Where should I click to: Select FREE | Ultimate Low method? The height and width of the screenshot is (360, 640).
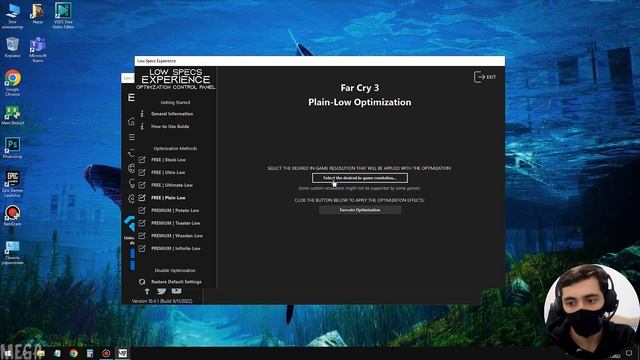(171, 185)
